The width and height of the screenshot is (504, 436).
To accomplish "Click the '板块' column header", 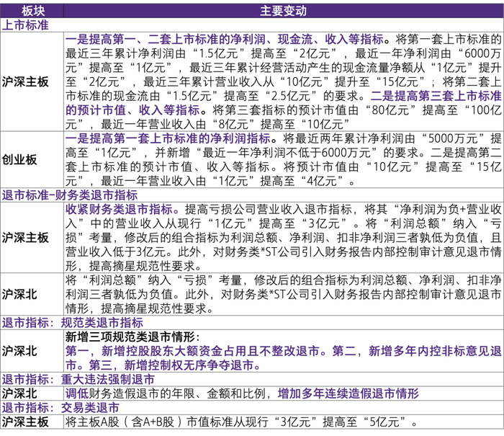I will coord(32,11).
